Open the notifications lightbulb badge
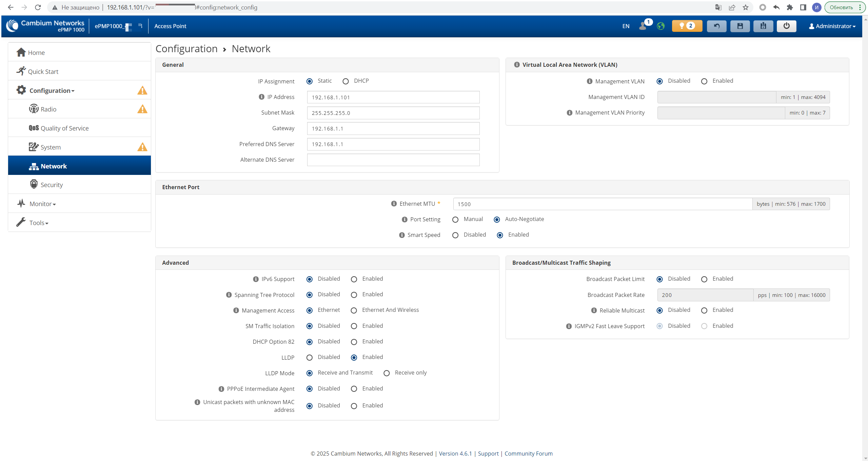Screen dimensions: 868x461 (687, 26)
